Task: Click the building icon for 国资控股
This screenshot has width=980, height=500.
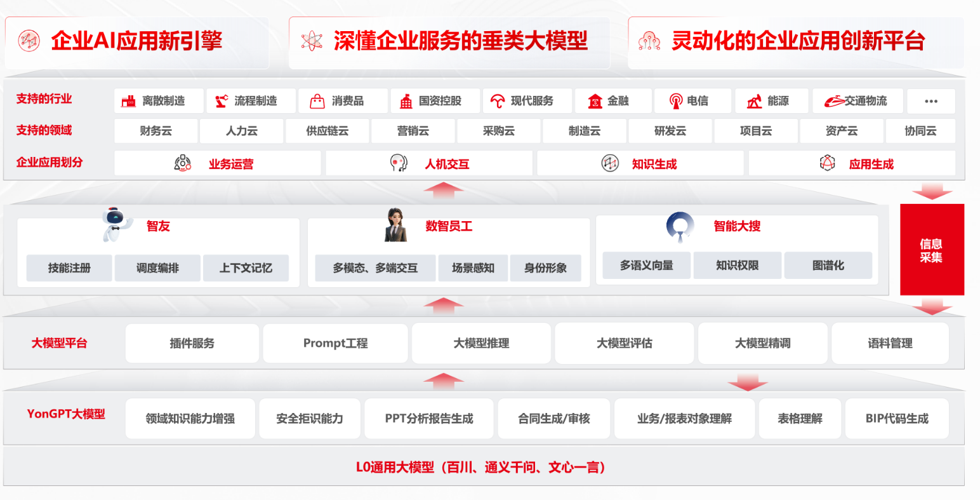Action: pos(406,101)
